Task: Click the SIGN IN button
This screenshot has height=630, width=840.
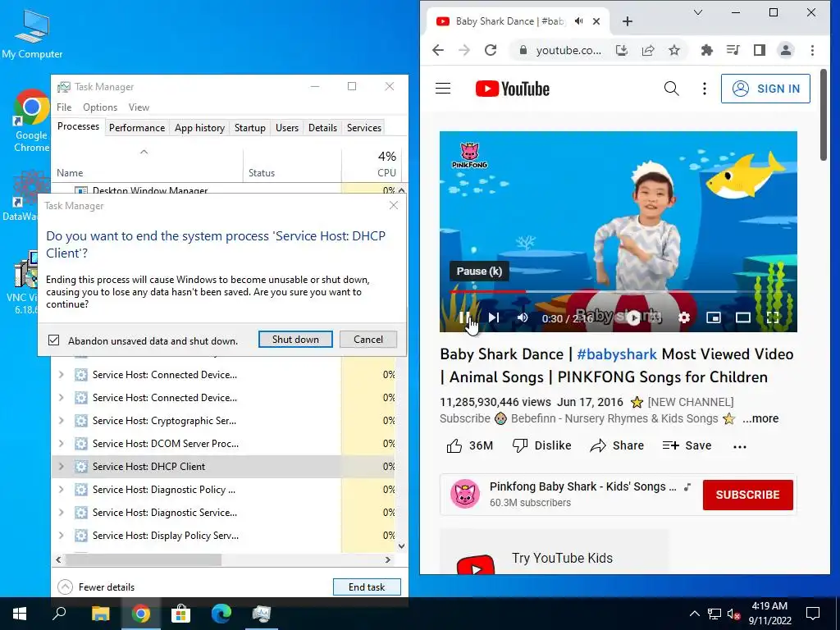Action: click(765, 89)
